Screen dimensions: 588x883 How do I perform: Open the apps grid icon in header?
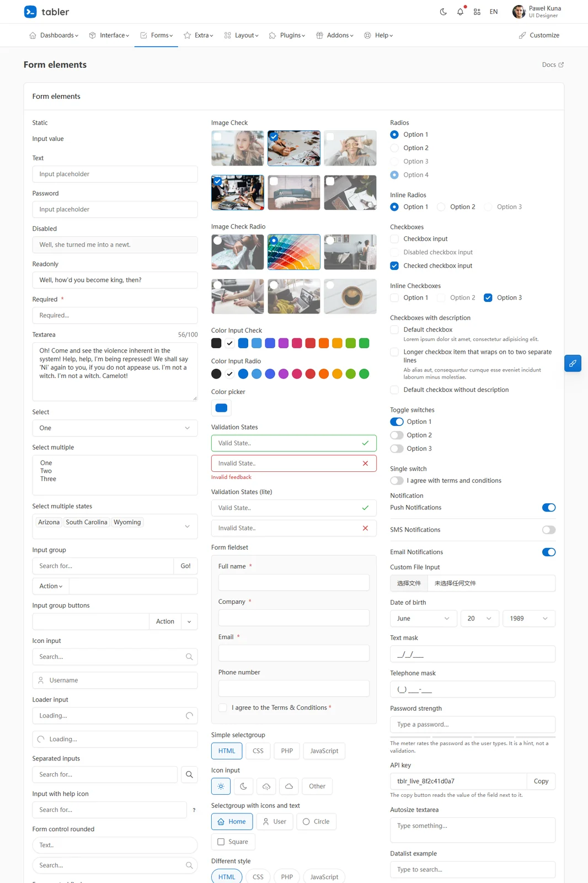coord(477,12)
